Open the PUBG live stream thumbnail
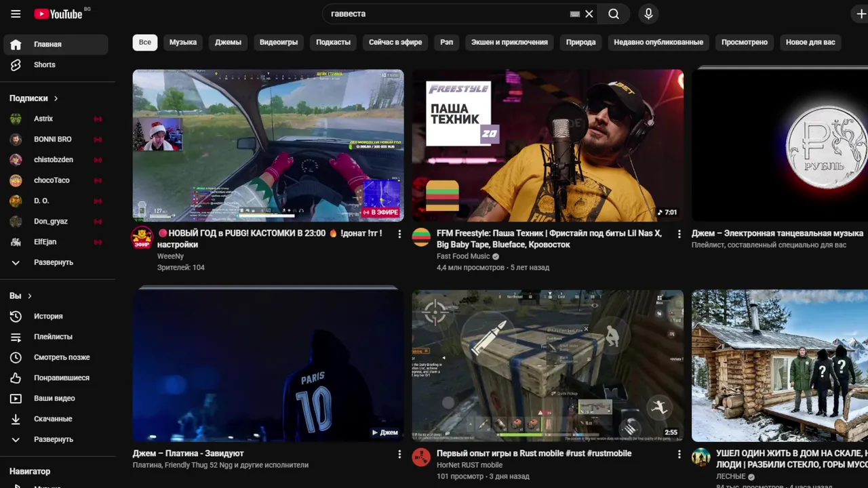Image resolution: width=868 pixels, height=488 pixels. tap(268, 145)
